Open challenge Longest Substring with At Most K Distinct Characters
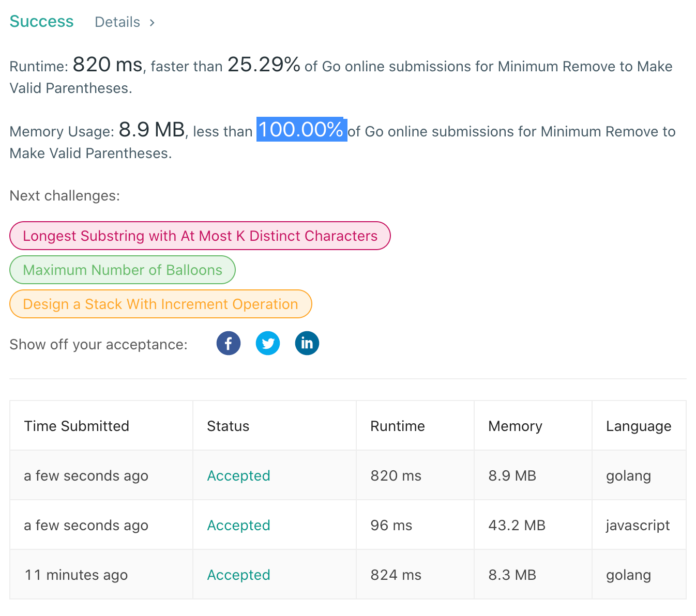The height and width of the screenshot is (616, 696). (200, 236)
